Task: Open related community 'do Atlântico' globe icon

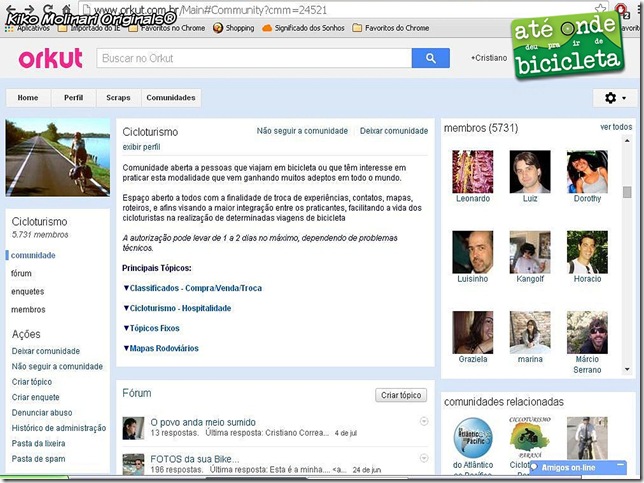Action: (473, 438)
